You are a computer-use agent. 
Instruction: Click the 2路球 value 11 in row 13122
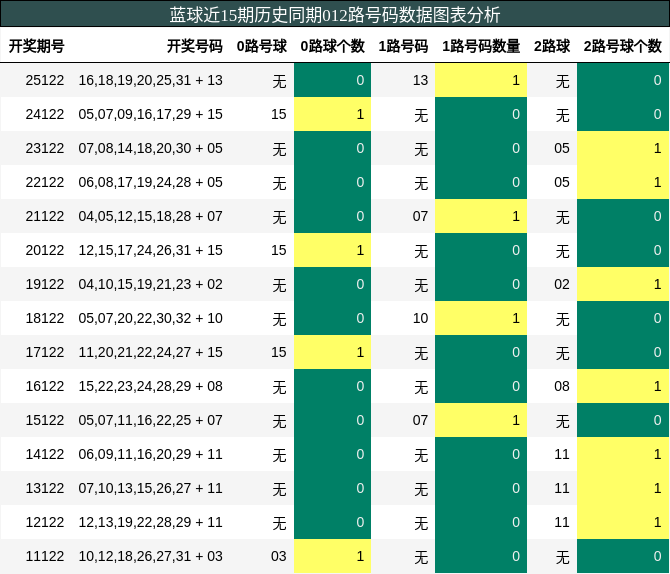pos(562,488)
